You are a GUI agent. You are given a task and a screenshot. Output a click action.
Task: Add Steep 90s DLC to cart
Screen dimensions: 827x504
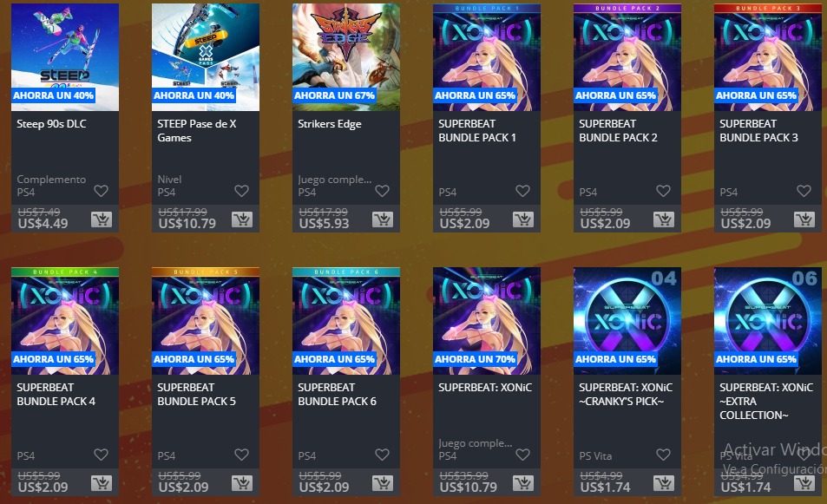point(101,219)
